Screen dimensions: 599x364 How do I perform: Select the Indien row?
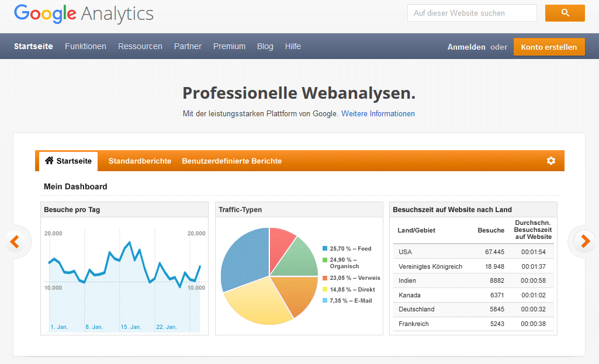pos(473,280)
